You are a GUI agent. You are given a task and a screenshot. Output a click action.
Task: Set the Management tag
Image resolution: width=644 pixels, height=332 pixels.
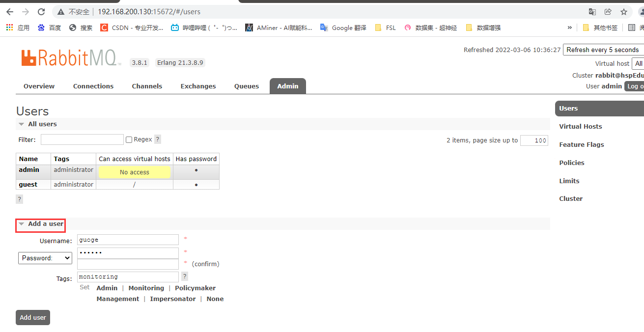[x=118, y=299]
